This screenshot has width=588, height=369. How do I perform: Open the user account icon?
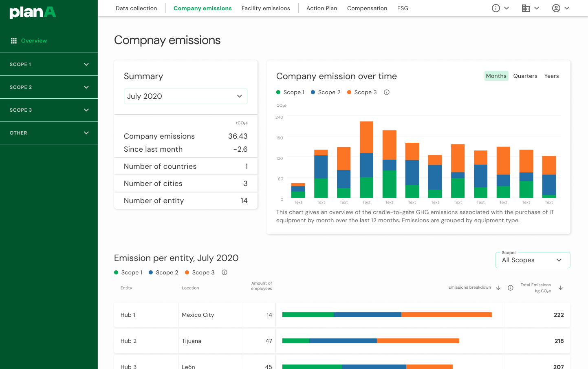coord(556,8)
